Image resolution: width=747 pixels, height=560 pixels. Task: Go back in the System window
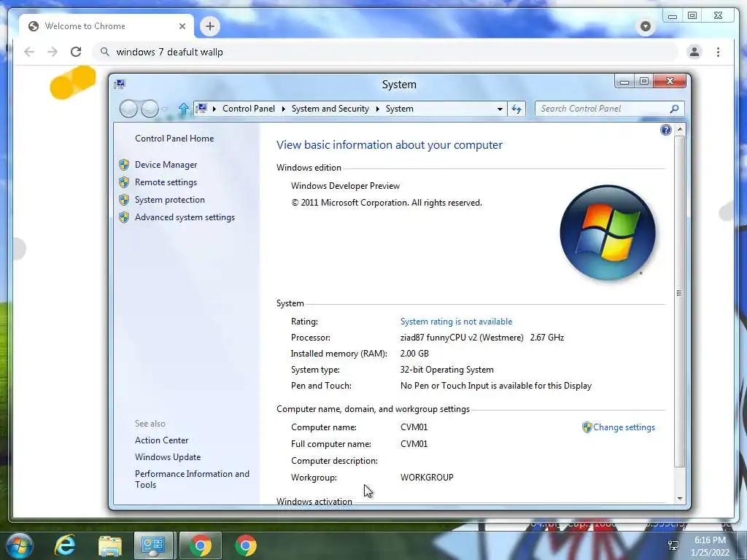[128, 109]
